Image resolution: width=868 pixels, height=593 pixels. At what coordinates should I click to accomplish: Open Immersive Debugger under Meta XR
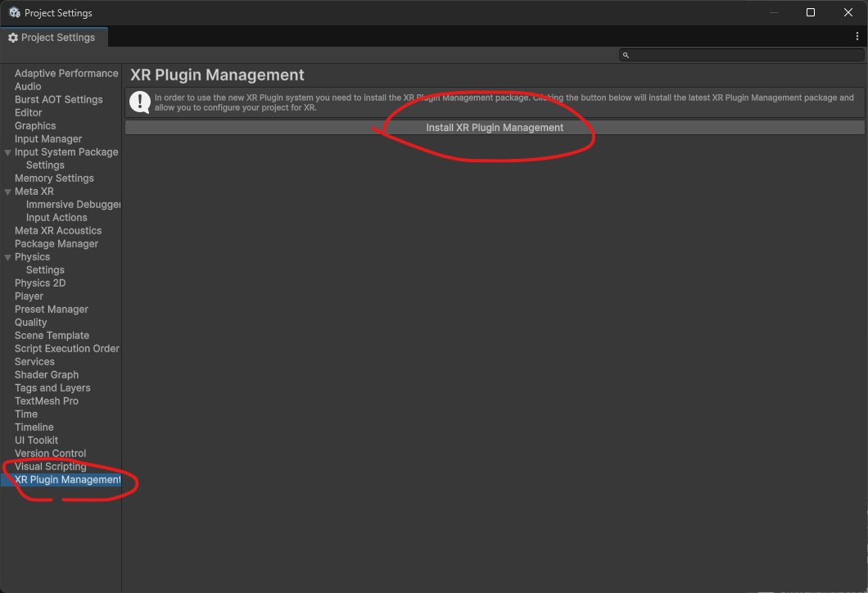[73, 204]
